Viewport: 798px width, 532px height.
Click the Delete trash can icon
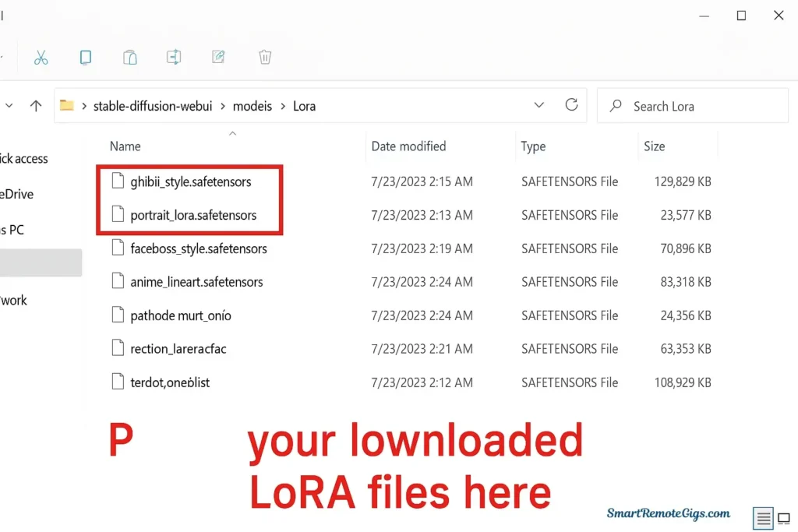tap(265, 57)
